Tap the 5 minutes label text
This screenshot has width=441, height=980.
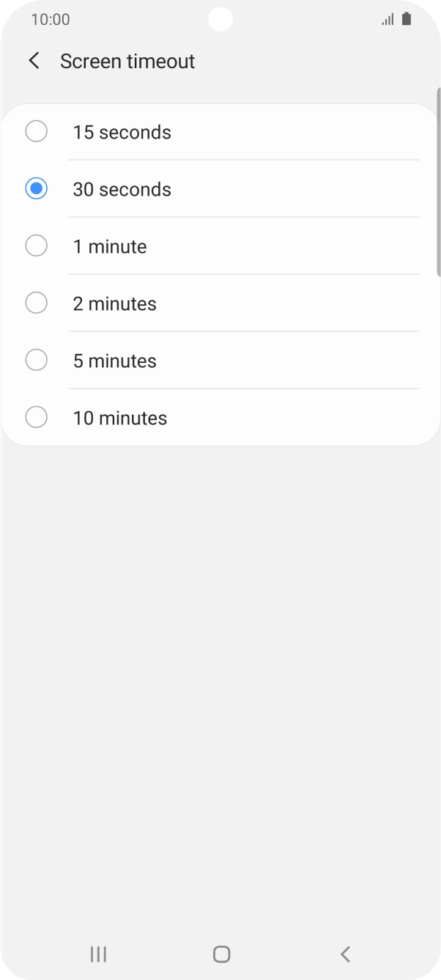[x=114, y=360]
